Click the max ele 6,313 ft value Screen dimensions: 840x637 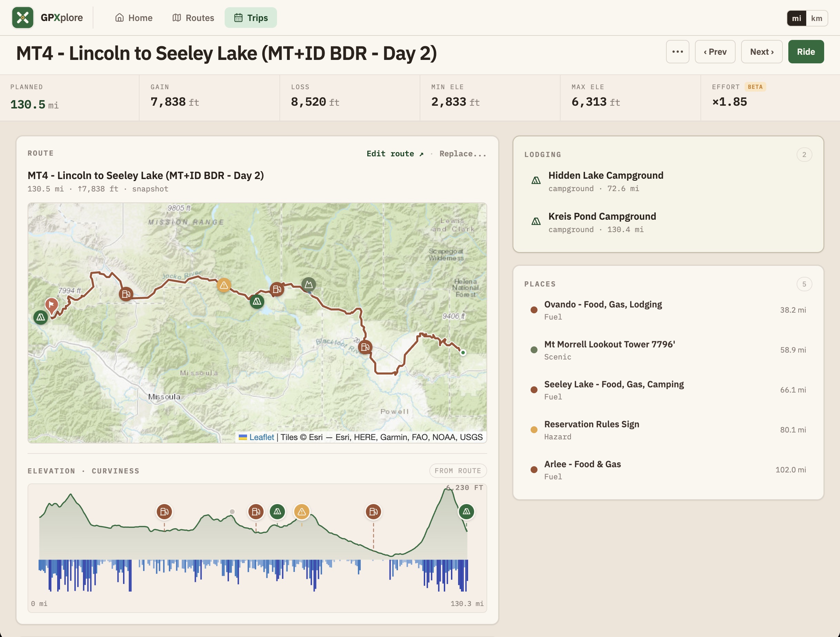[x=596, y=102]
